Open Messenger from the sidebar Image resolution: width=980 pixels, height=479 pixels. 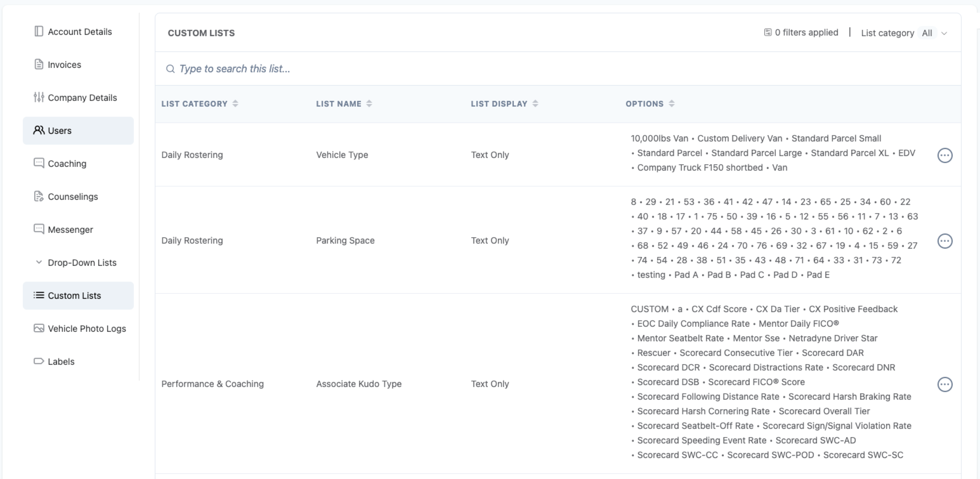coord(70,229)
